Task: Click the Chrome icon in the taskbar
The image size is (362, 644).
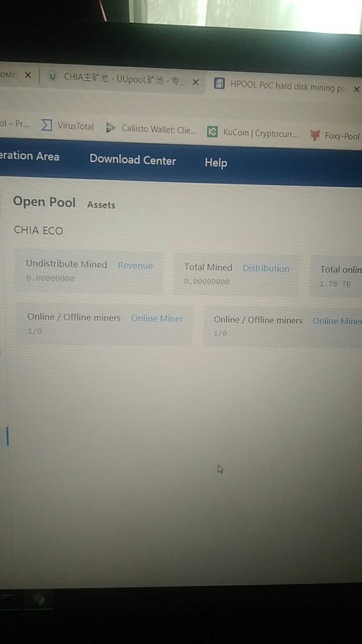Action: click(38, 600)
